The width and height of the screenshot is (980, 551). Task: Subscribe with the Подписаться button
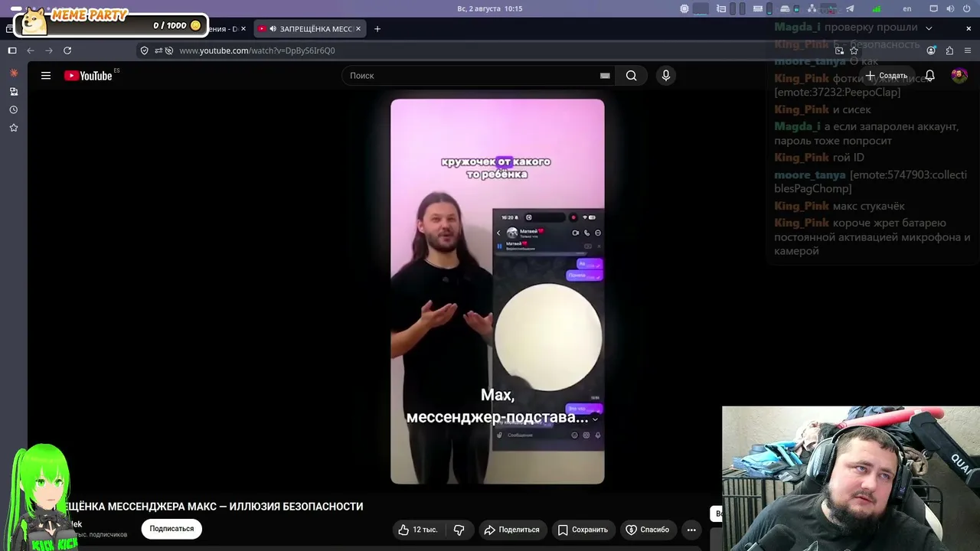pos(171,529)
